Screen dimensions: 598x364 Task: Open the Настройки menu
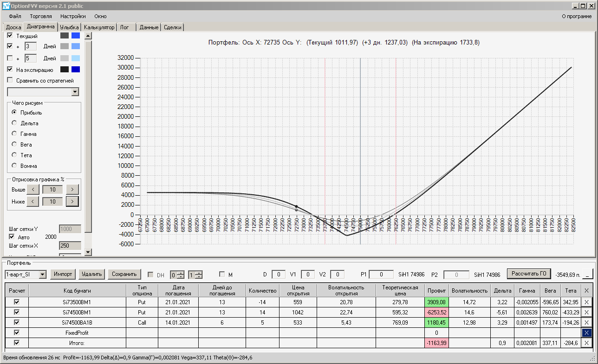73,16
